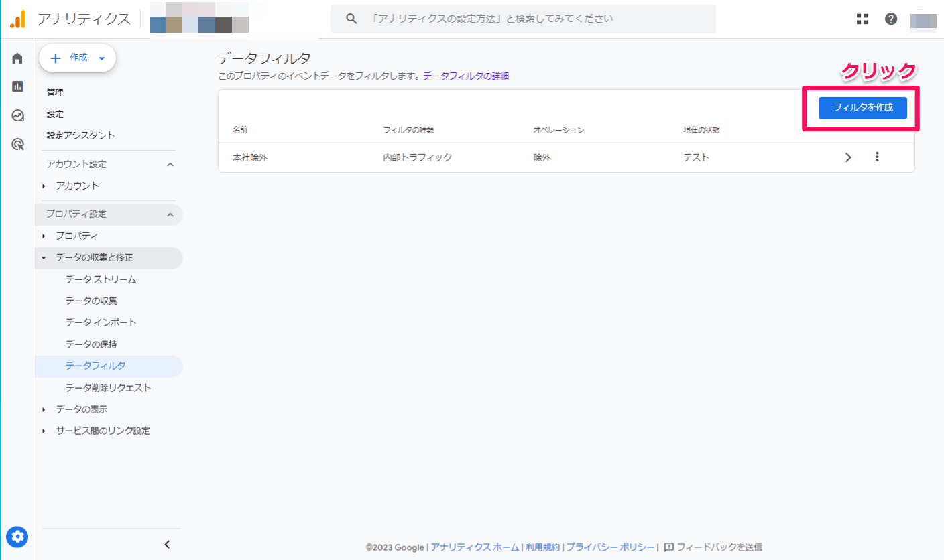This screenshot has height=560, width=944.
Task: Open Reports icon in left sidebar
Action: [17, 86]
